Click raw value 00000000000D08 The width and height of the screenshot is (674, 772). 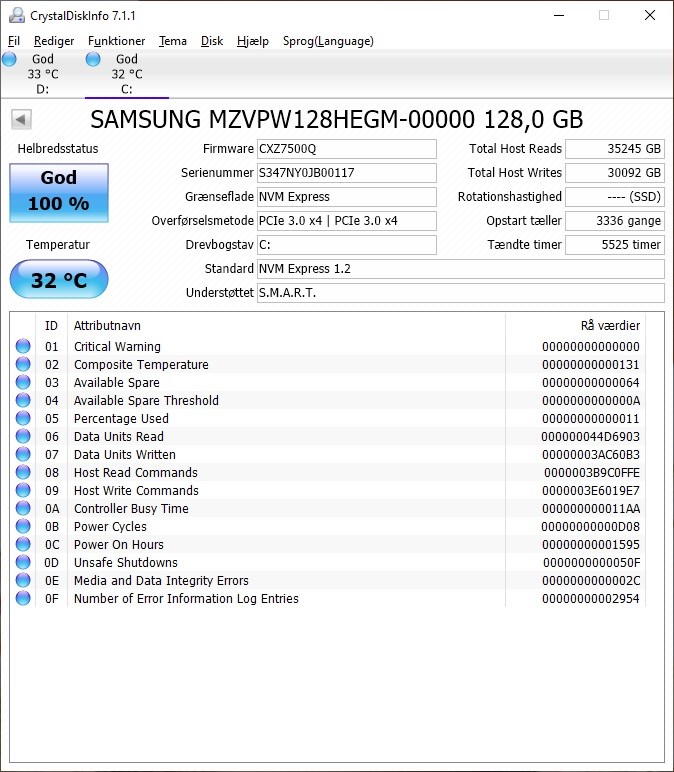point(590,526)
